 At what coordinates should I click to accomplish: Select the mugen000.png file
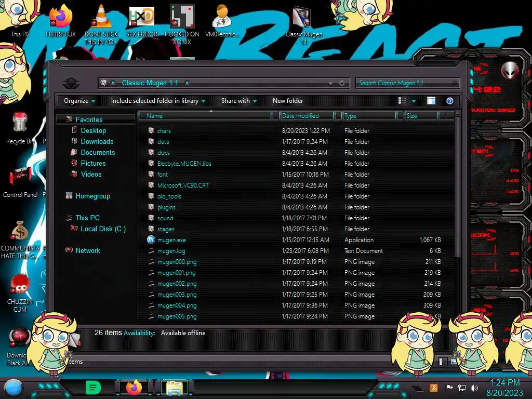(x=177, y=262)
